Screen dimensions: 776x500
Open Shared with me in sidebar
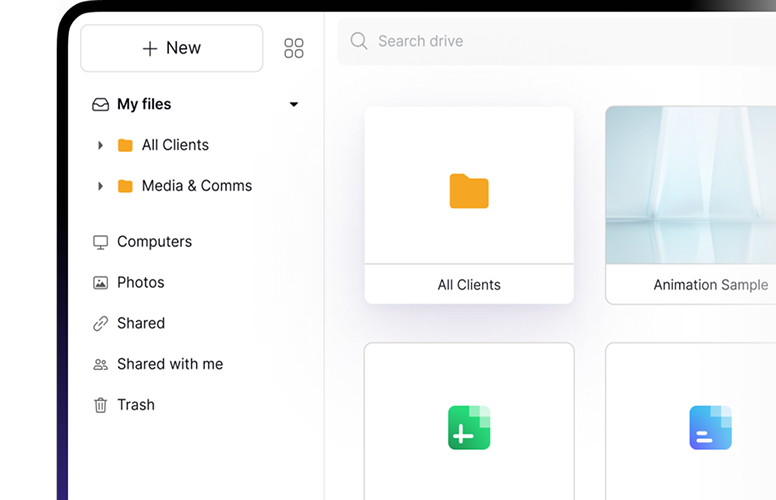[x=169, y=364]
